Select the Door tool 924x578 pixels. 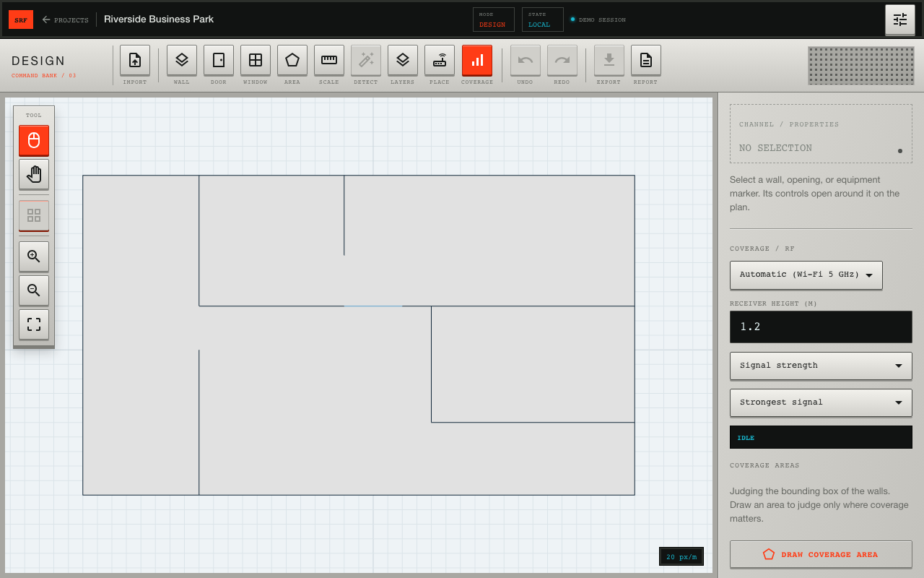coord(219,61)
